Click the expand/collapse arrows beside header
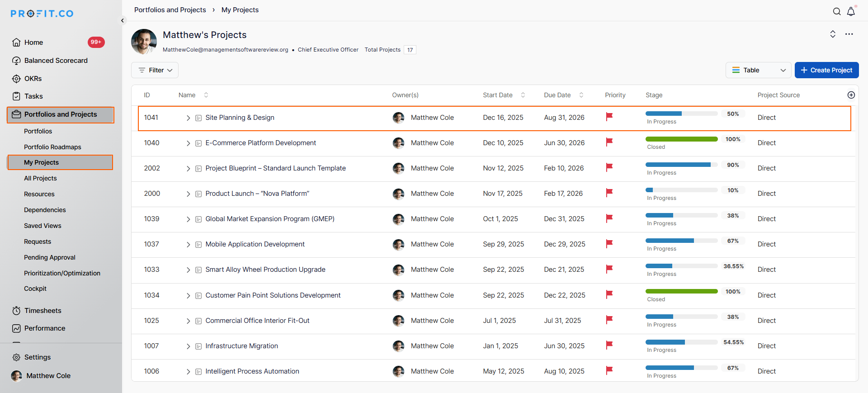This screenshot has width=868, height=393. click(832, 34)
